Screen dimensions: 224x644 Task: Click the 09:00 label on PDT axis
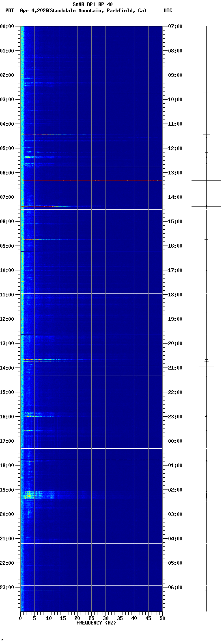click(7, 246)
